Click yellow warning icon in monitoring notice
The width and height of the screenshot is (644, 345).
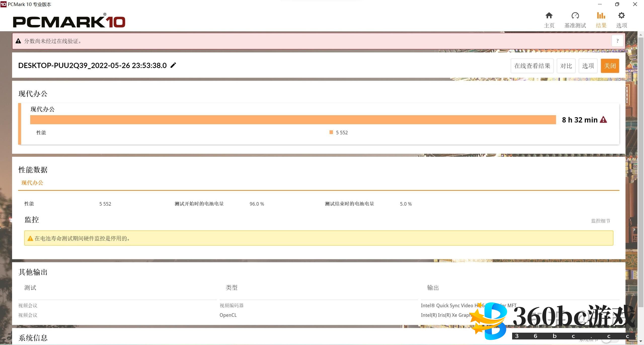tap(30, 238)
